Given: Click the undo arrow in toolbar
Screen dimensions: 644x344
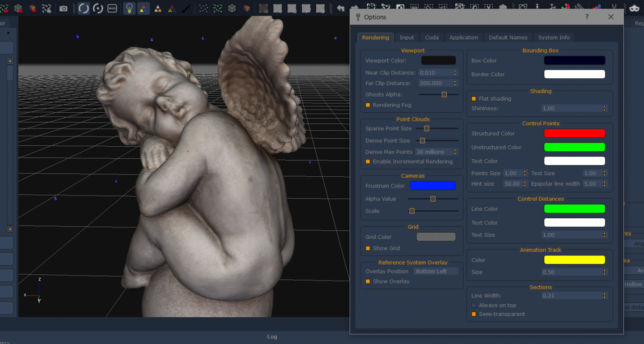Looking at the screenshot, I should [x=341, y=8].
